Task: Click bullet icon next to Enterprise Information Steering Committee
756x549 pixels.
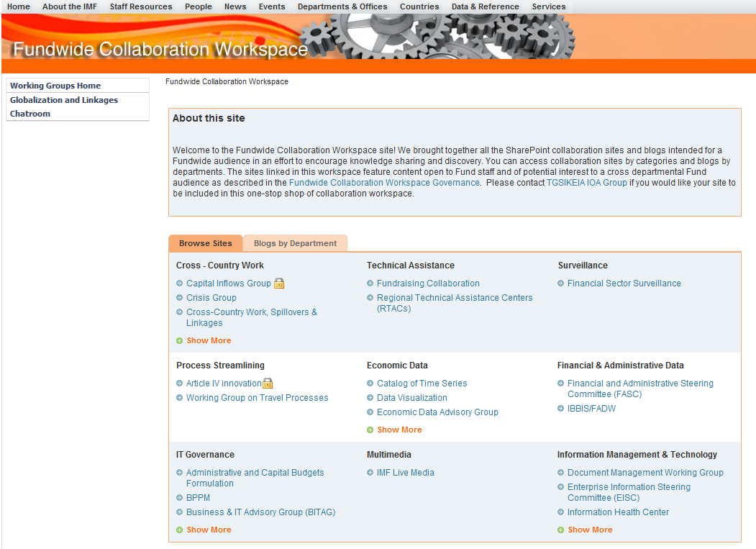Action: tap(560, 487)
